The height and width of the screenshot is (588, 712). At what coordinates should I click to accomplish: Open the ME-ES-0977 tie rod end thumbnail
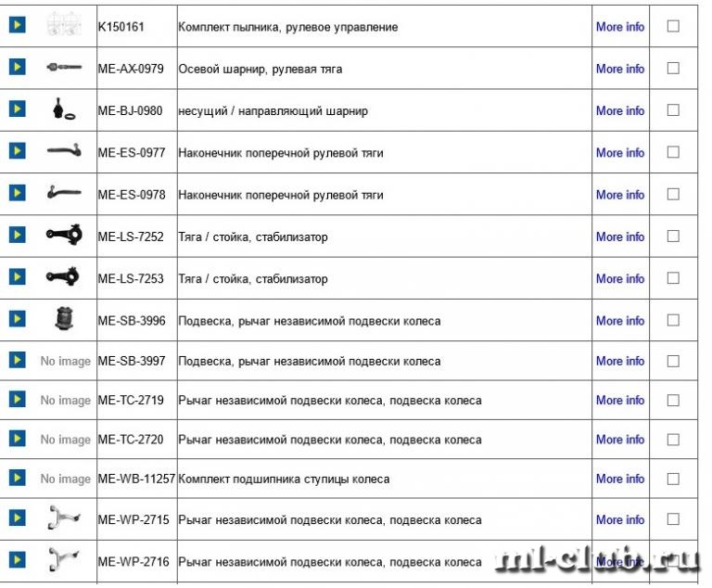click(x=64, y=149)
